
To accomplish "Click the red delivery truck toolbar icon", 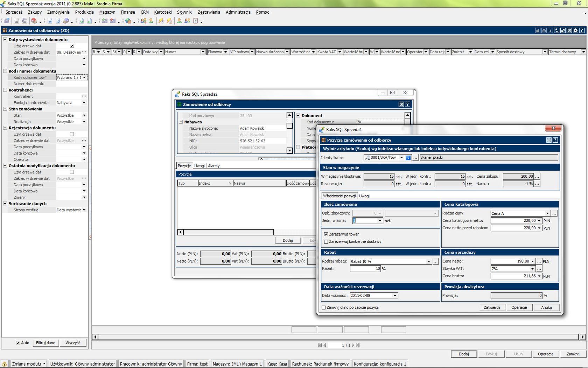I will pos(34,21).
